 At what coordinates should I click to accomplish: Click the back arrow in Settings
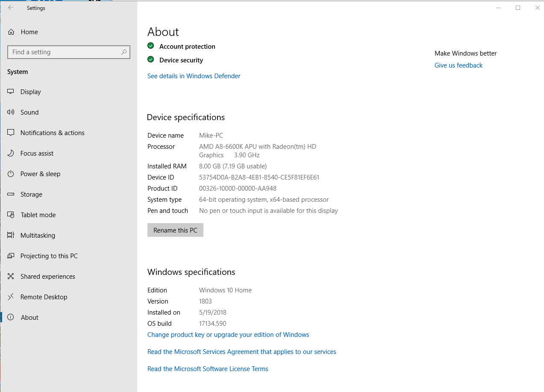11,8
